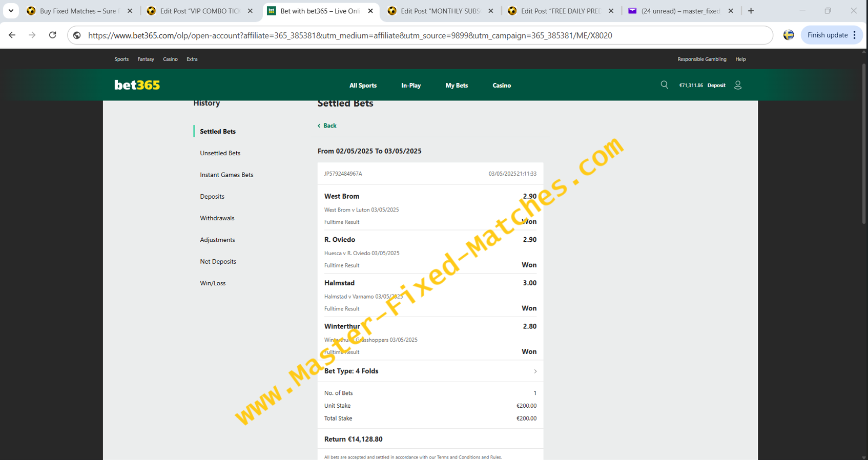
Task: Close the Buy Fixed Matches tab
Action: (x=130, y=11)
